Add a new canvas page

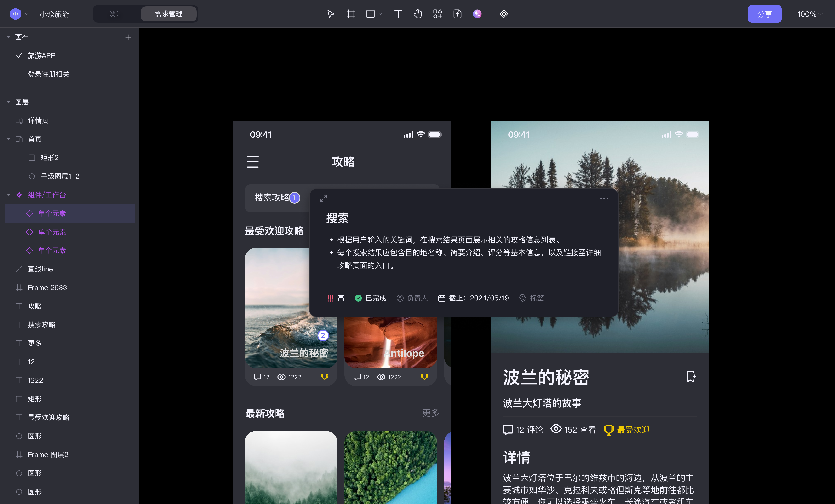[128, 37]
